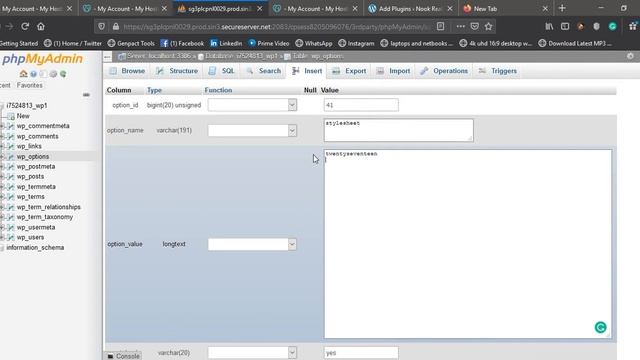640x360 pixels.
Task: Go forward in browser history
Action: click(9, 27)
